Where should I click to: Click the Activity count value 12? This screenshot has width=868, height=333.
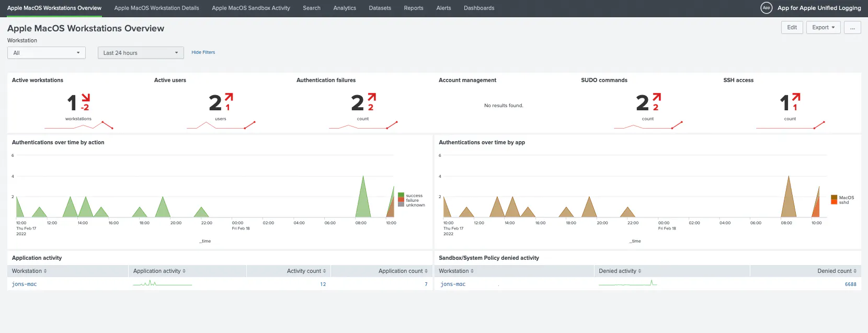click(x=323, y=284)
